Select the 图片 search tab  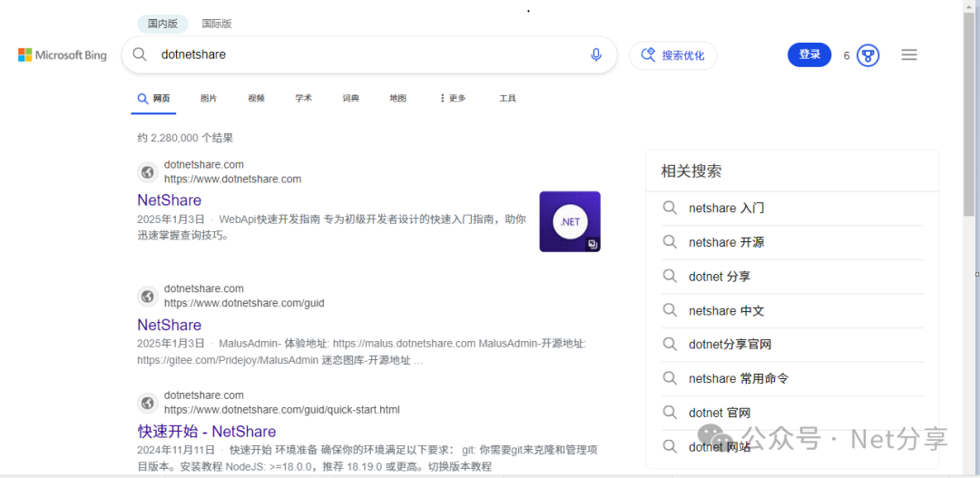click(x=209, y=98)
